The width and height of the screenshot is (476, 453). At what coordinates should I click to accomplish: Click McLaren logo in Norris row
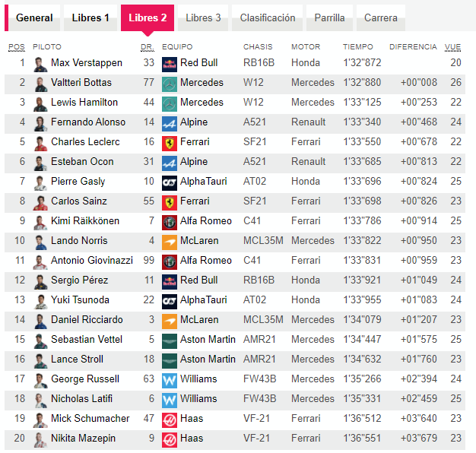point(170,242)
